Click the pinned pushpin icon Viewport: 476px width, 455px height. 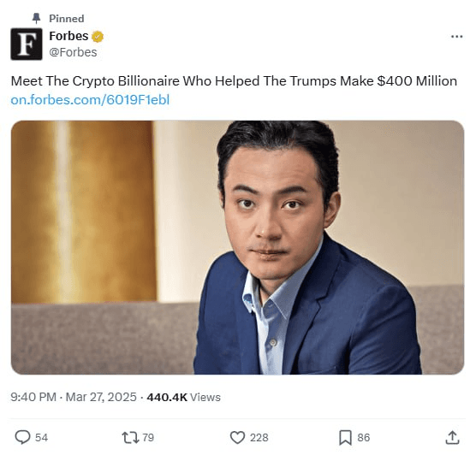click(37, 18)
